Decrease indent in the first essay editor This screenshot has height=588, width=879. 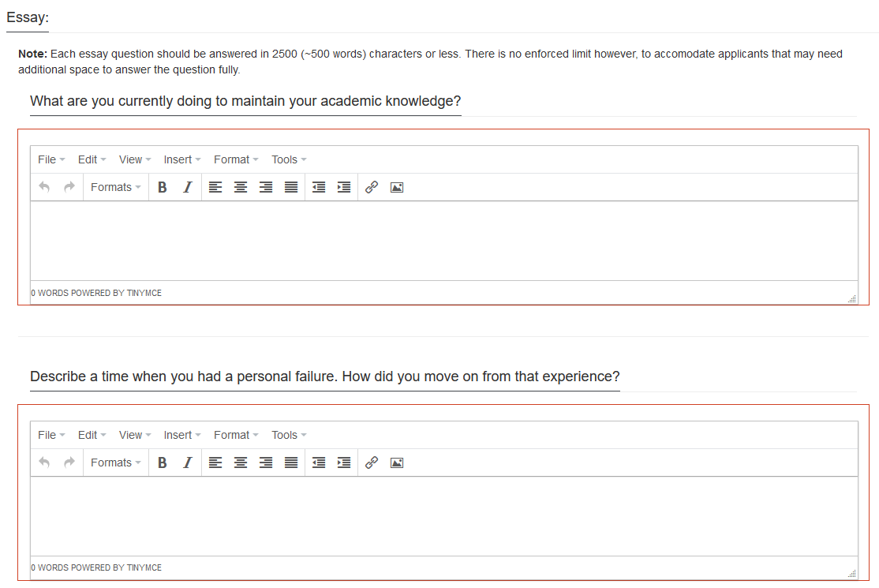319,187
